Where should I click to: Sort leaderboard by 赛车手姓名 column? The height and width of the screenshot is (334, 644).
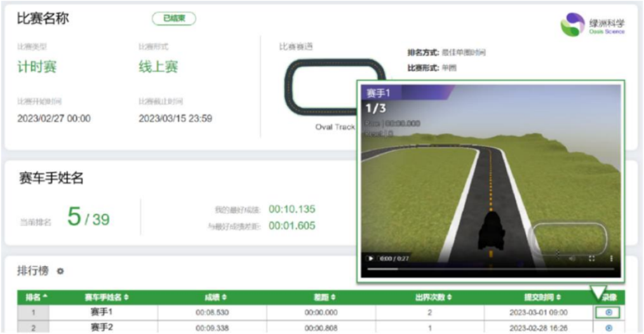tap(106, 297)
